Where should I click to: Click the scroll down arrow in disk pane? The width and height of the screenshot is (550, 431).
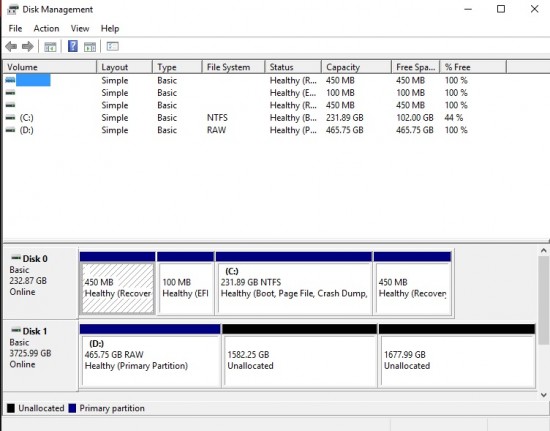544,395
